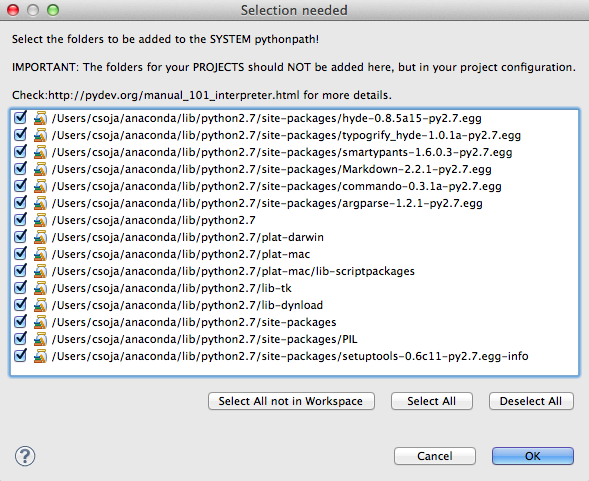Toggle the argparse-1.2.1 egg checkbox

tap(20, 203)
